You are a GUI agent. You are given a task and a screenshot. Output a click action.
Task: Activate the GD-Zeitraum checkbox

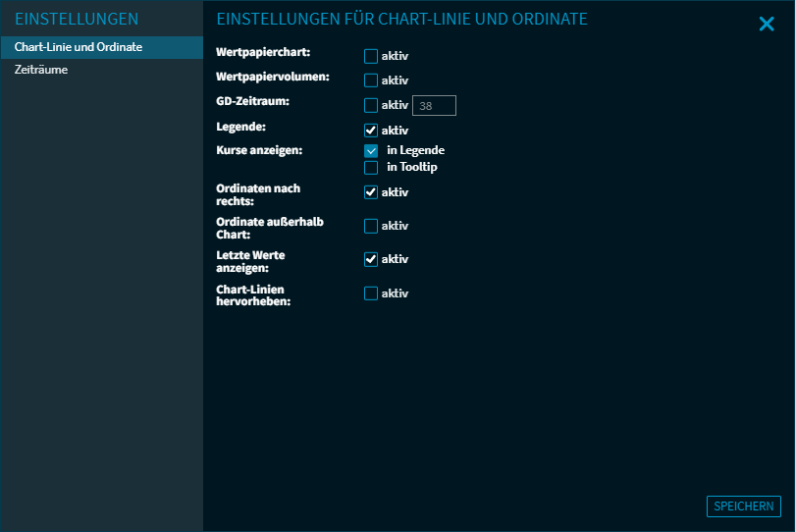(371, 105)
